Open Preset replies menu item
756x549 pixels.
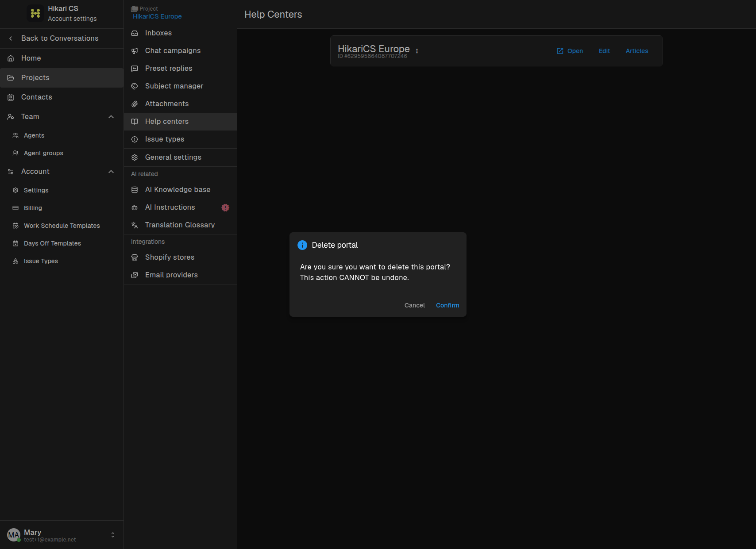(180, 69)
